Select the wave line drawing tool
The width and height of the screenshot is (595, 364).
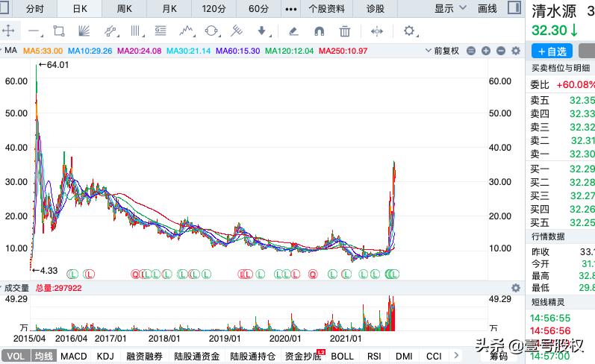tap(186, 31)
